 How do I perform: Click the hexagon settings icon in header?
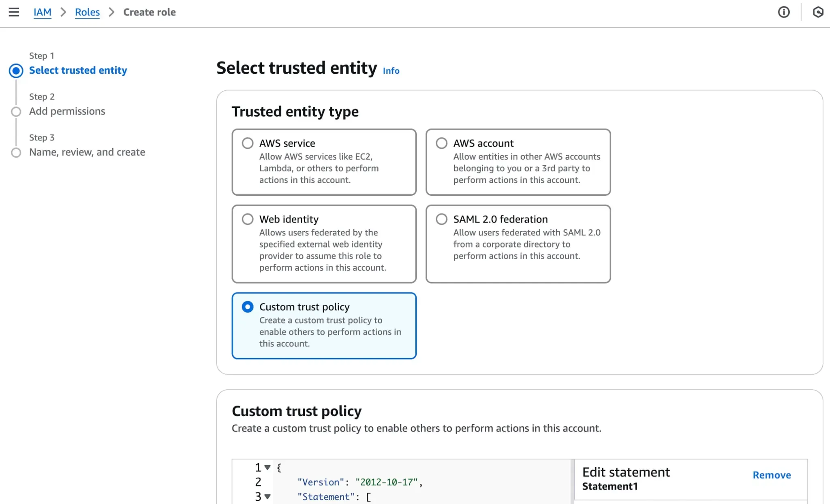pos(818,12)
